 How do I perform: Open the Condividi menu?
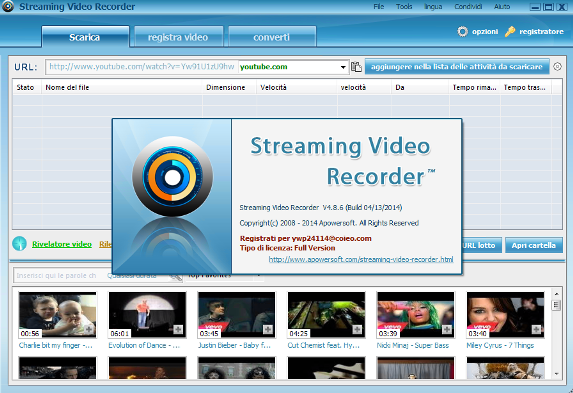tap(468, 7)
